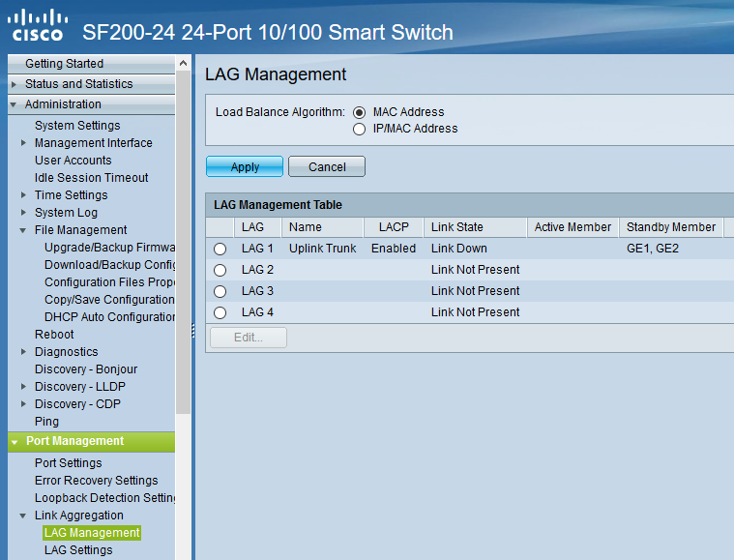
Task: Expand System Log tree arrow
Action: pyautogui.click(x=23, y=212)
